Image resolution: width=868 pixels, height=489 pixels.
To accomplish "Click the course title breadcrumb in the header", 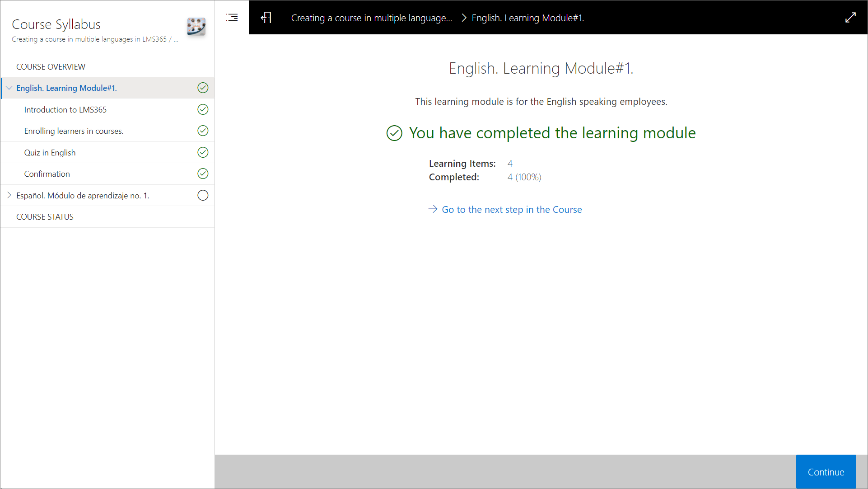I will pyautogui.click(x=371, y=18).
